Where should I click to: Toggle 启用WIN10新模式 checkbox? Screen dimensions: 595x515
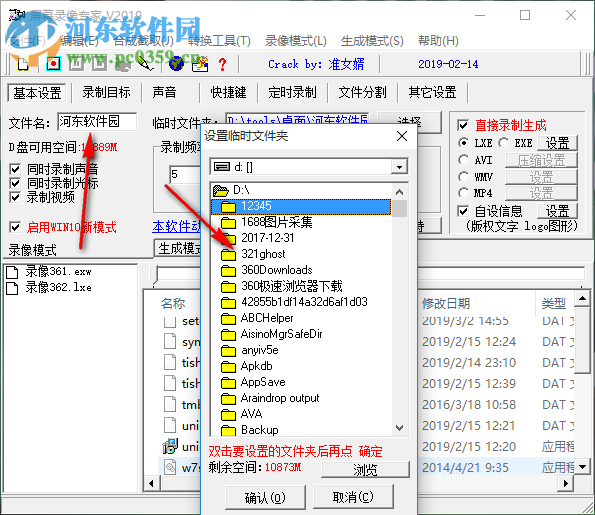click(15, 227)
